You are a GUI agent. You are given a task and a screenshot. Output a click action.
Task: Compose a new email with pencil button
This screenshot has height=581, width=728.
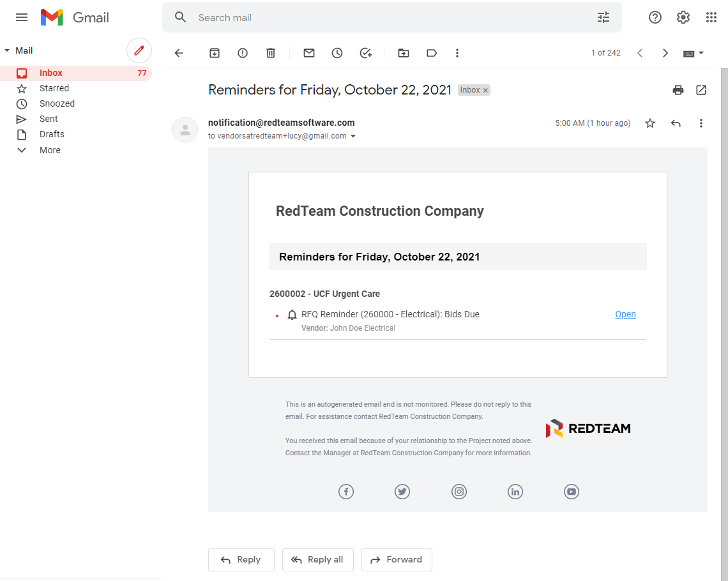click(x=139, y=50)
